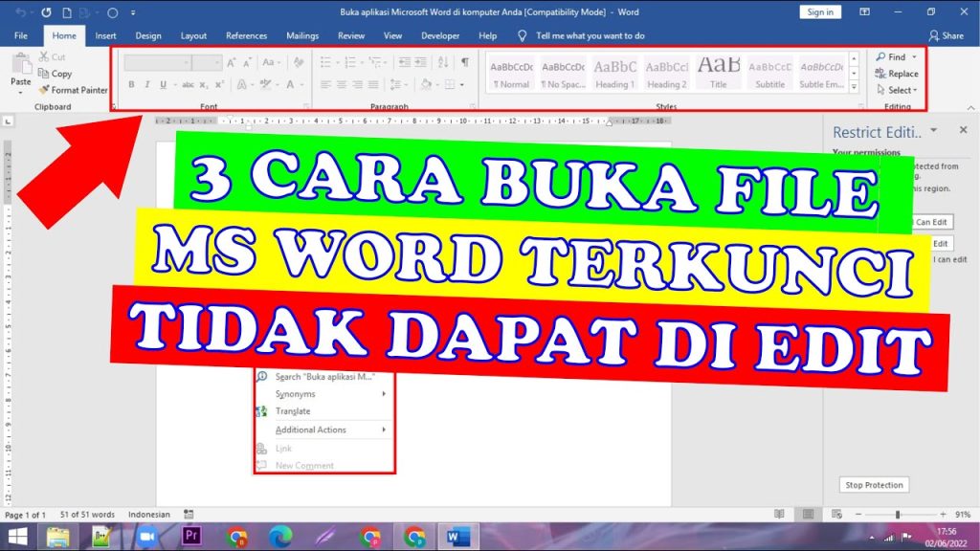
Task: Apply the Title style
Action: pyautogui.click(x=718, y=73)
